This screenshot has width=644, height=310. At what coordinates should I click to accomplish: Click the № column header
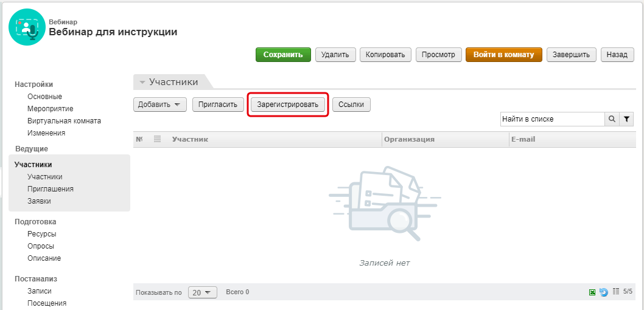(139, 139)
